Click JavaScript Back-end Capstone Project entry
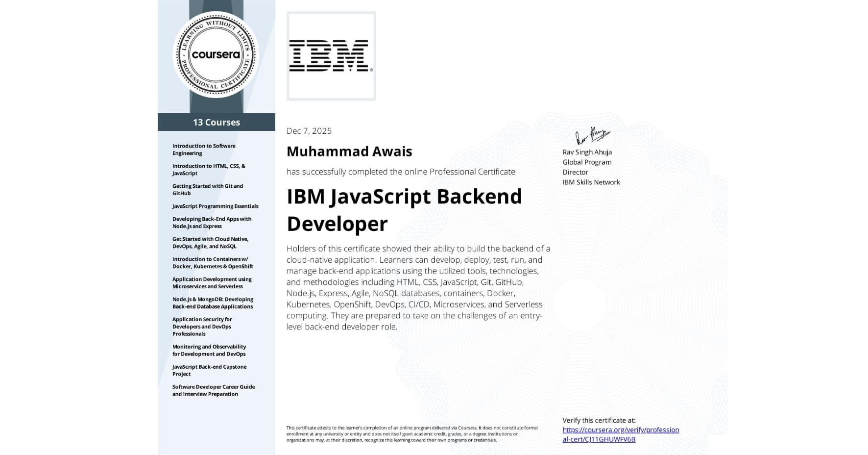The image size is (868, 455). click(x=210, y=370)
